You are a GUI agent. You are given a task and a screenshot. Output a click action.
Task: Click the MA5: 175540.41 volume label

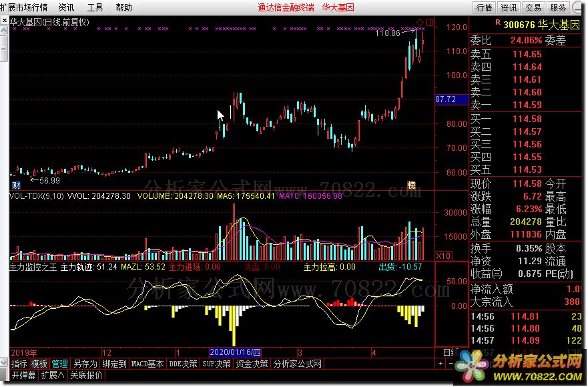point(246,196)
